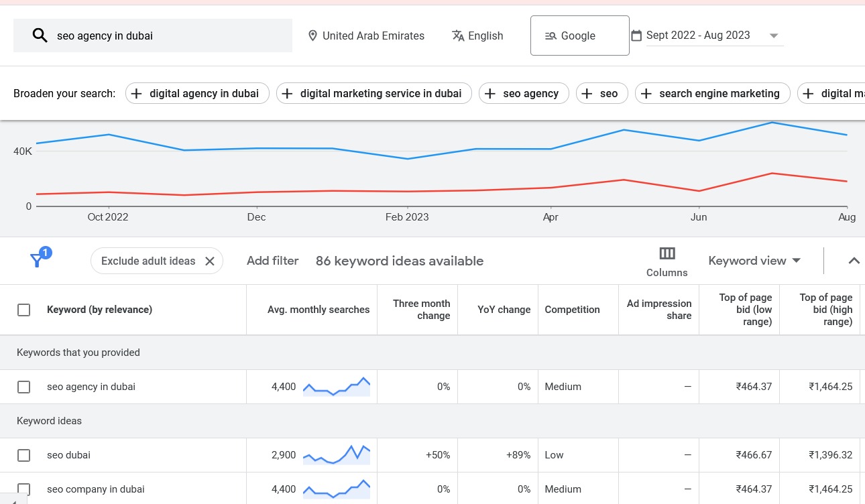
Task: Add seo agency suggestion
Action: pyautogui.click(x=524, y=94)
